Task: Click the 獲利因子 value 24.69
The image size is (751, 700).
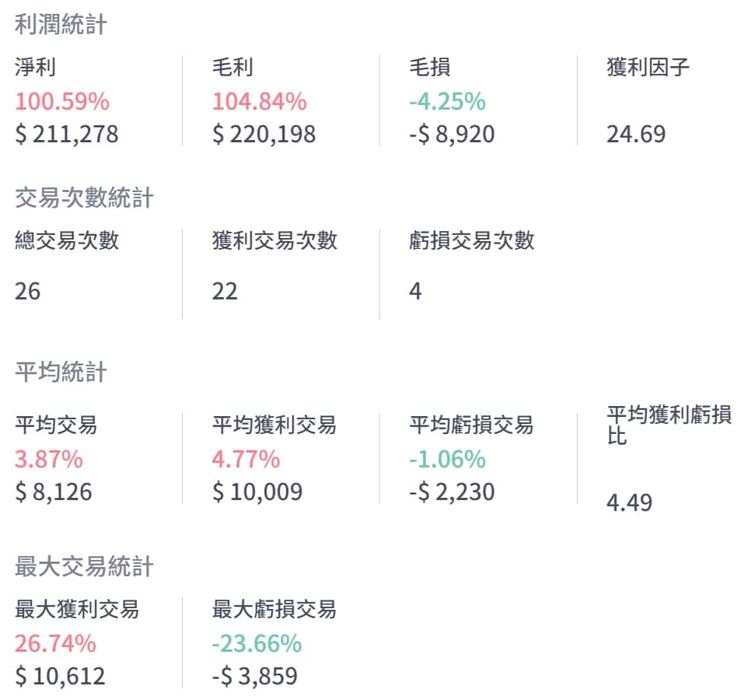Action: click(636, 135)
